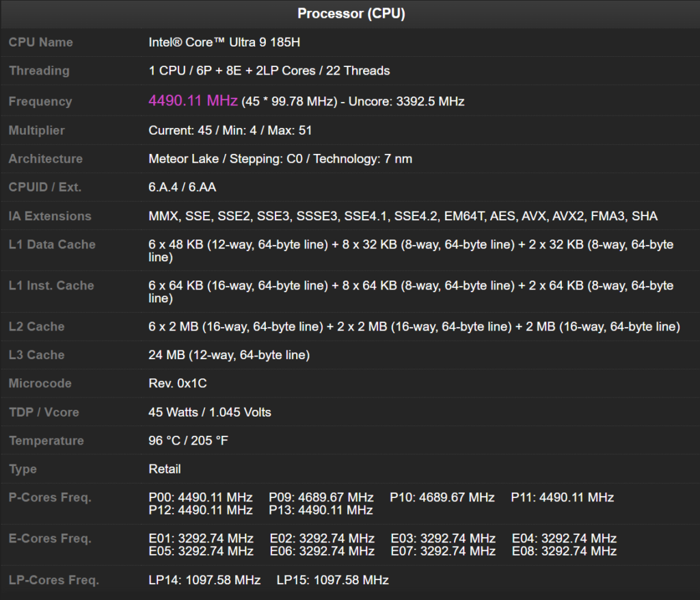Viewport: 700px width, 600px height.
Task: Select the LP15 core frequency entry
Action: point(332,580)
